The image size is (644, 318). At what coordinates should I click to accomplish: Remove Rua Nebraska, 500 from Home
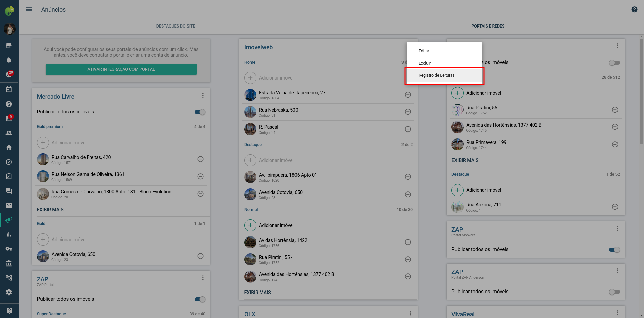pos(408,112)
